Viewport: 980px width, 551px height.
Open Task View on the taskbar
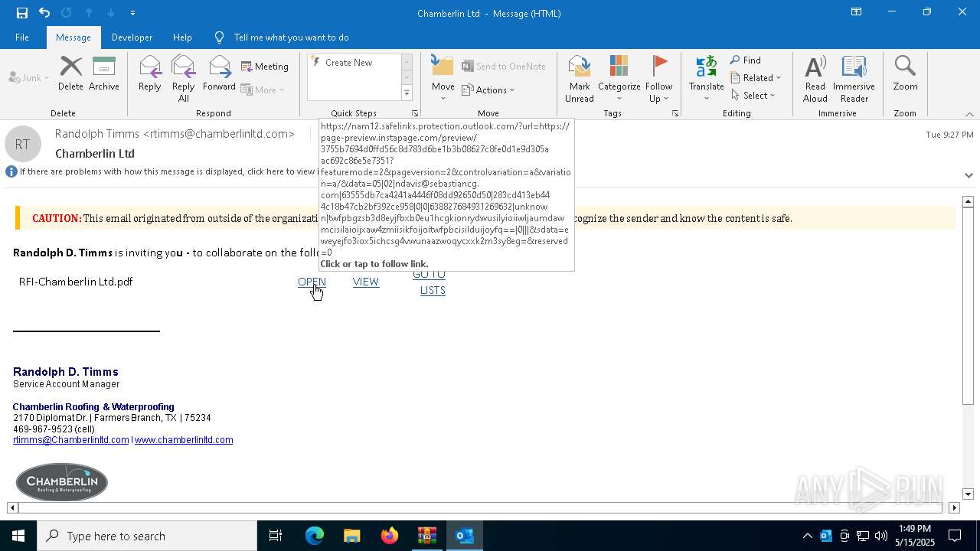click(x=276, y=536)
